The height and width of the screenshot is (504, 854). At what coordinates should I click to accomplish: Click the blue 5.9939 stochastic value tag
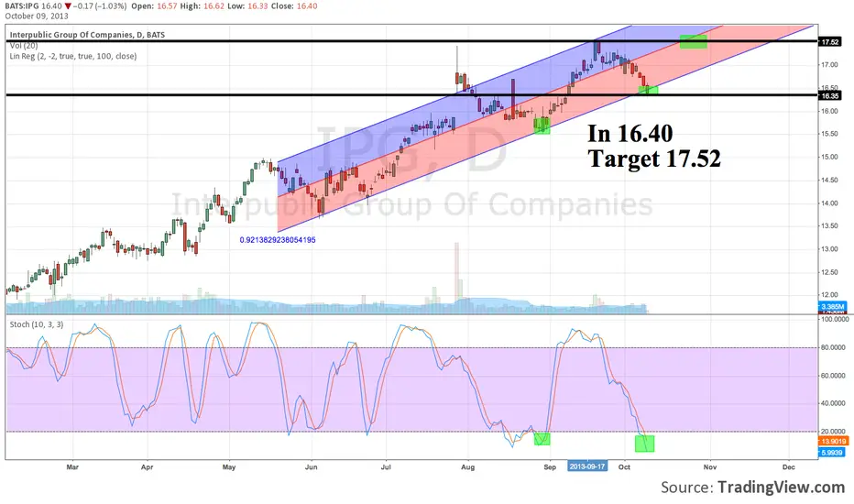[x=832, y=453]
